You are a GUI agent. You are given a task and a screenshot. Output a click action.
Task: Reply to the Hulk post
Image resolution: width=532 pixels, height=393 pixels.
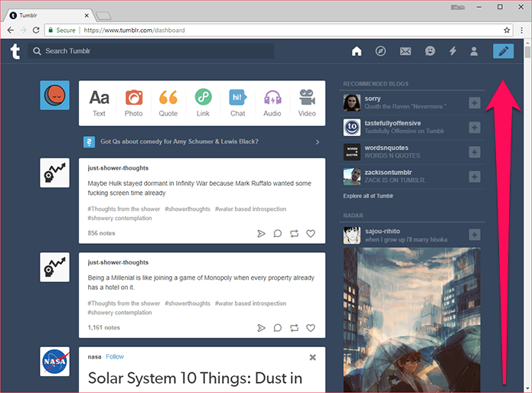pos(278,233)
